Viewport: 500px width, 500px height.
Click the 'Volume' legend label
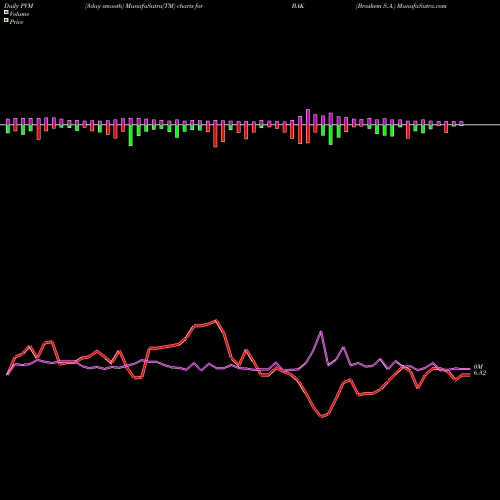[19, 14]
